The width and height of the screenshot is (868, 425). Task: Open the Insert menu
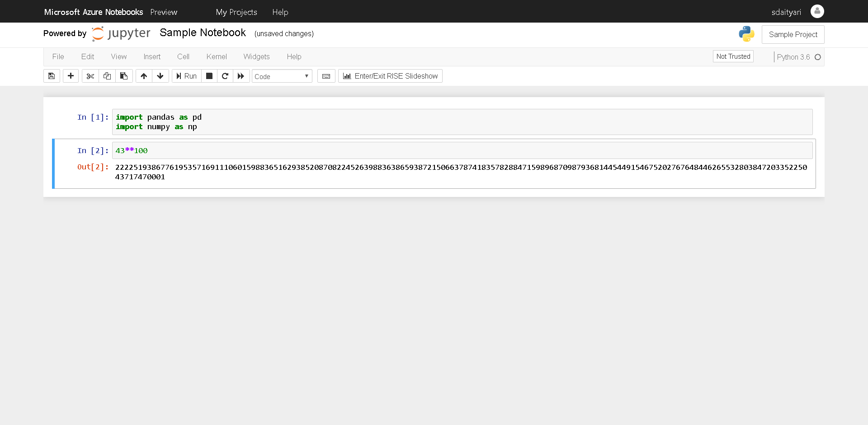point(152,56)
